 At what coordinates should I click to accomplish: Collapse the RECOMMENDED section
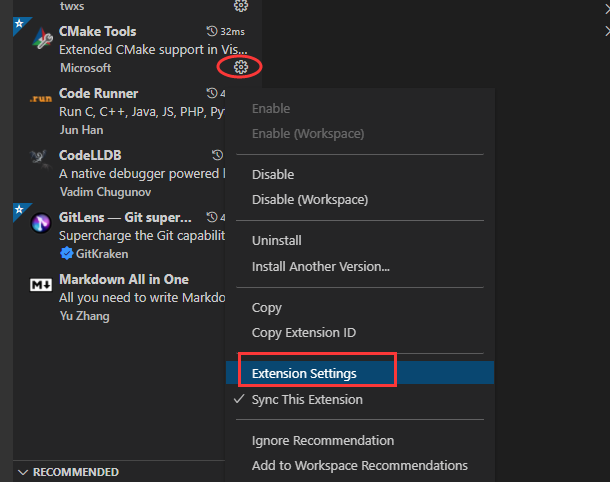click(x=23, y=472)
